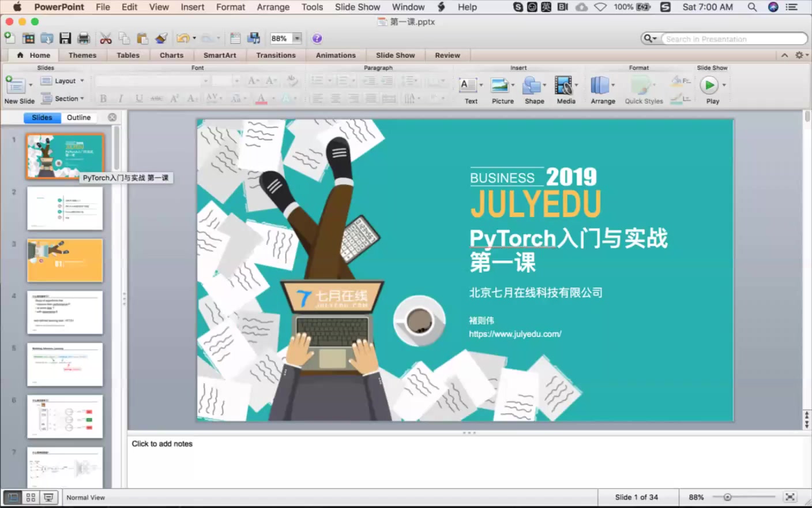Click the paste clipboard icon
812x508 pixels.
click(x=142, y=39)
